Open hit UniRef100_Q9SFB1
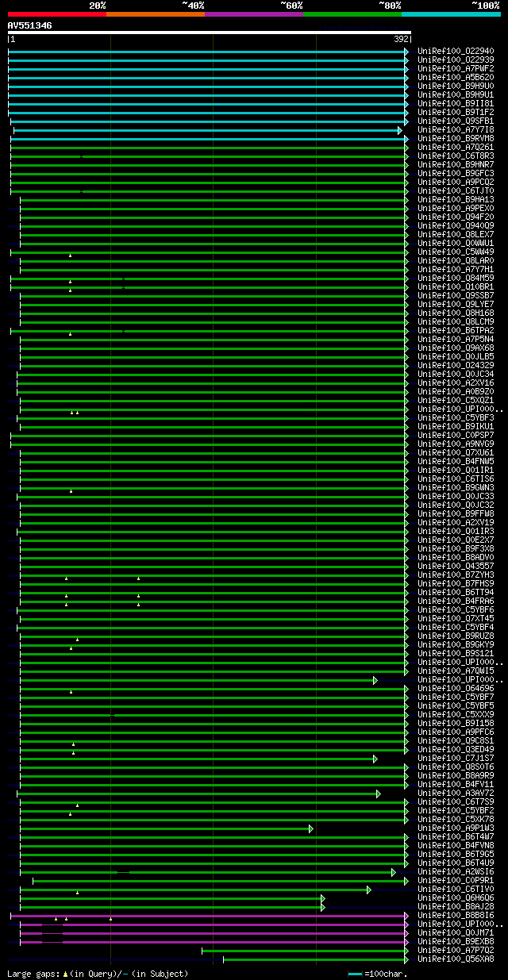Image resolution: width=508 pixels, height=980 pixels. click(456, 121)
